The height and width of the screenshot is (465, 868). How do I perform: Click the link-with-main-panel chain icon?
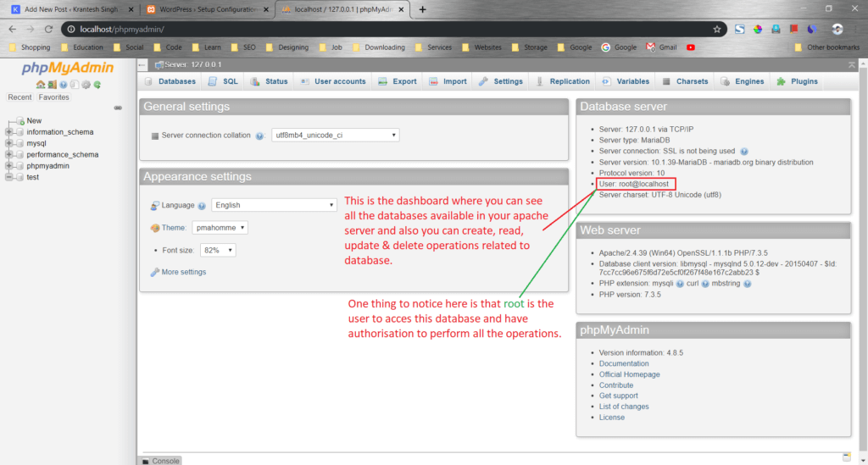tap(118, 108)
